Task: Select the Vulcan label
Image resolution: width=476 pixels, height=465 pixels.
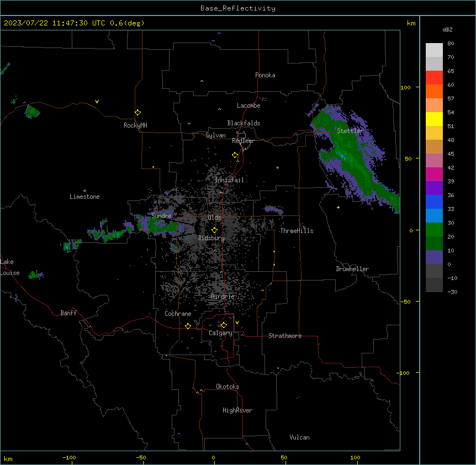Action: pyautogui.click(x=299, y=437)
